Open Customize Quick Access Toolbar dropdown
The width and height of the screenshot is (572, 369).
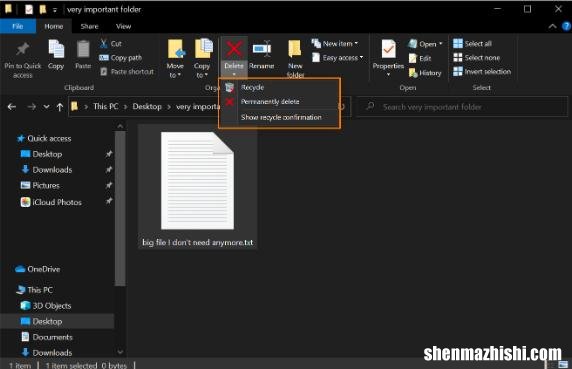(55, 11)
